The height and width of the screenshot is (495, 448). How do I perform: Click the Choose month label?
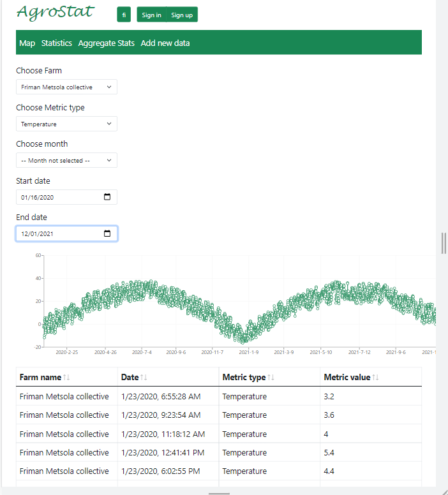(x=41, y=144)
